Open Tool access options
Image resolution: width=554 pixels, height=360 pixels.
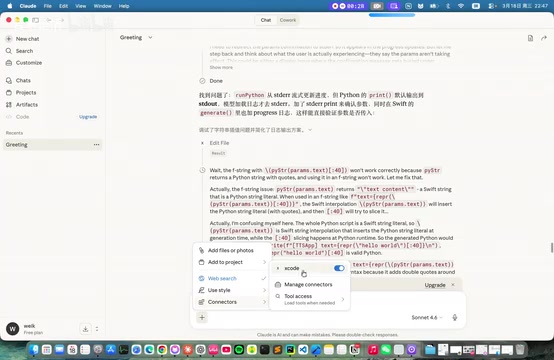pyautogui.click(x=310, y=299)
